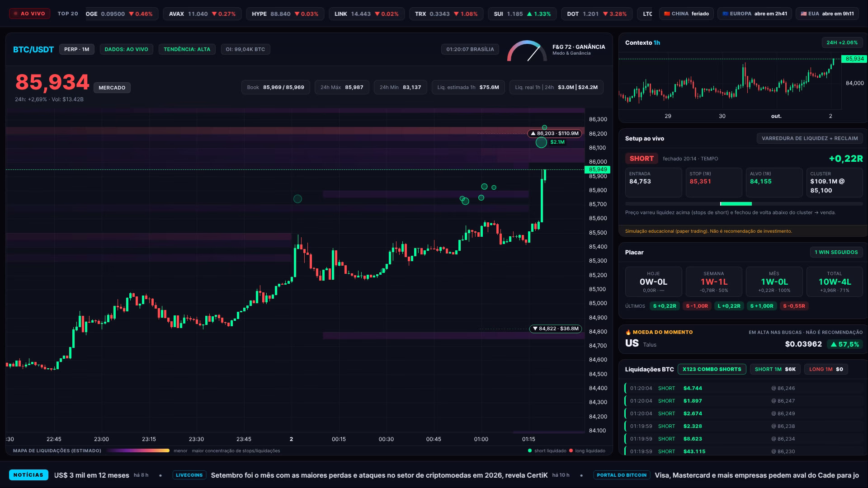Click the setup trade progress bar
868x488 pixels.
click(x=744, y=204)
